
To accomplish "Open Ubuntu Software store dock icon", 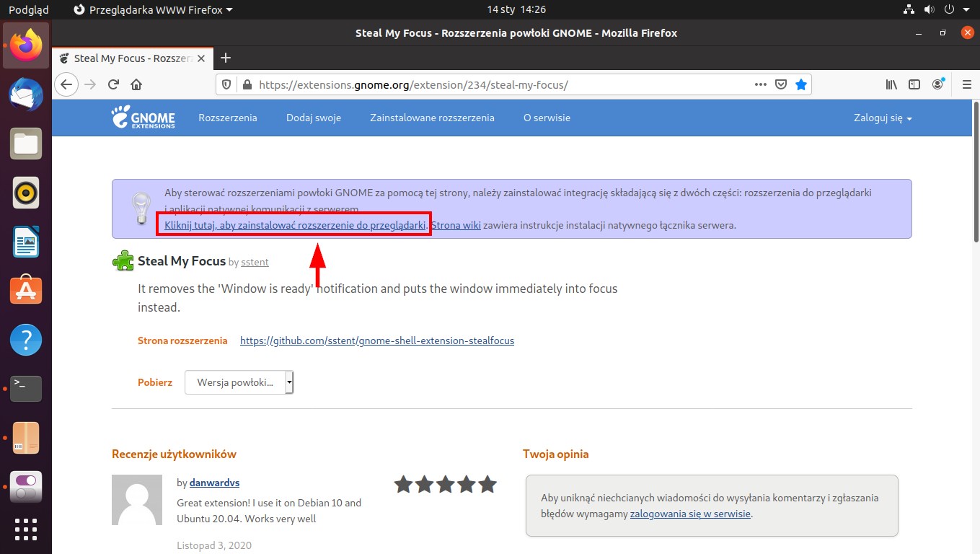I will [x=26, y=291].
